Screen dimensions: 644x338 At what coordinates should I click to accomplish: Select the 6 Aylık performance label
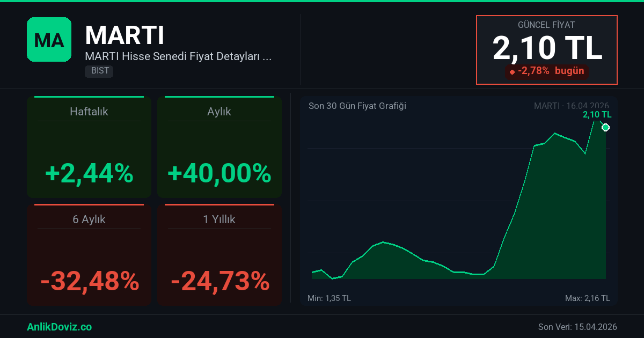click(89, 219)
